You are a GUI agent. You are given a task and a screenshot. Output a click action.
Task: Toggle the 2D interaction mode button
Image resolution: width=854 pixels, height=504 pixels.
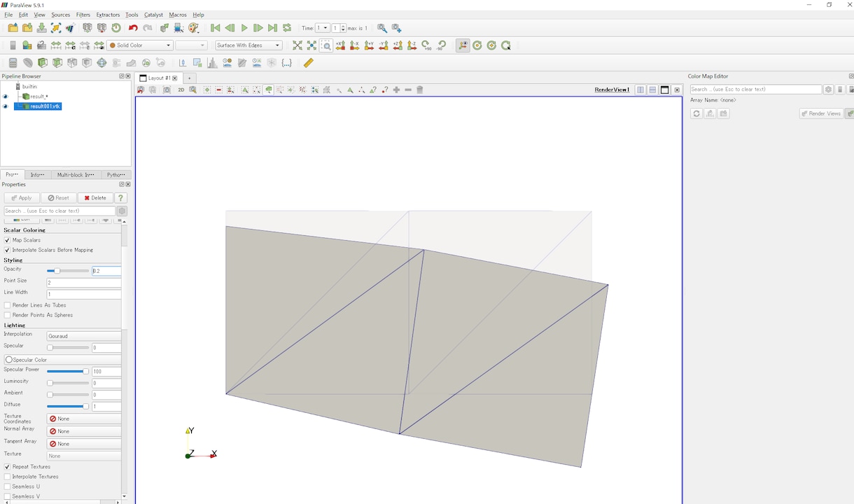point(181,90)
